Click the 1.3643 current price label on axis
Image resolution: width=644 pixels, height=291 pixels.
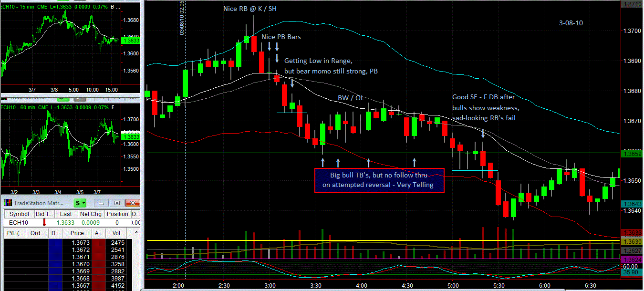click(x=631, y=204)
